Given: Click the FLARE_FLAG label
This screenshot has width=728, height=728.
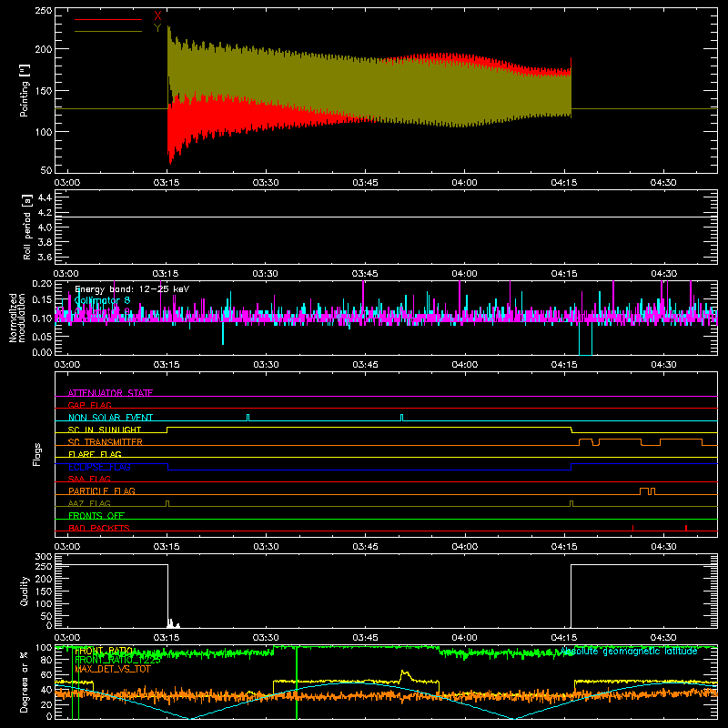Looking at the screenshot, I should tap(95, 454).
